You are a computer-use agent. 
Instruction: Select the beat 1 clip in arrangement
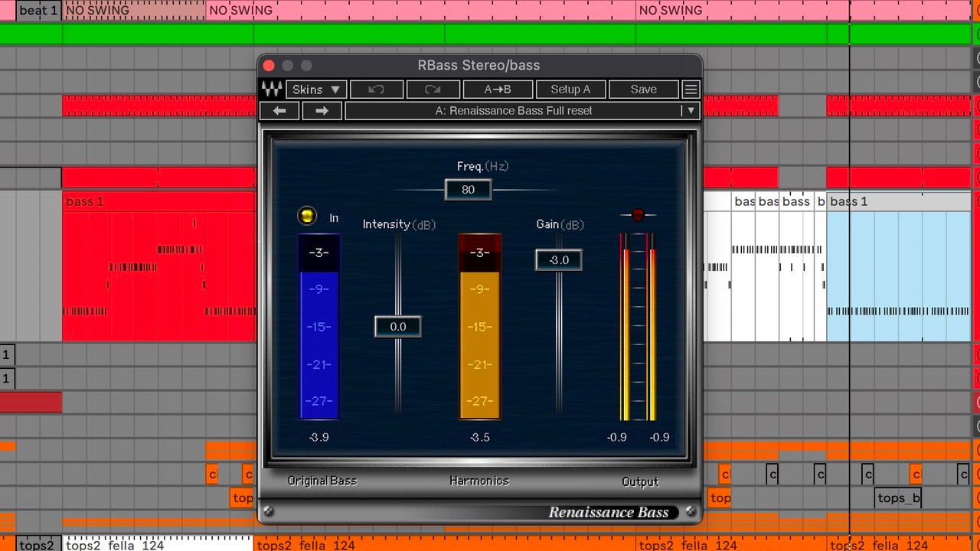coord(38,10)
